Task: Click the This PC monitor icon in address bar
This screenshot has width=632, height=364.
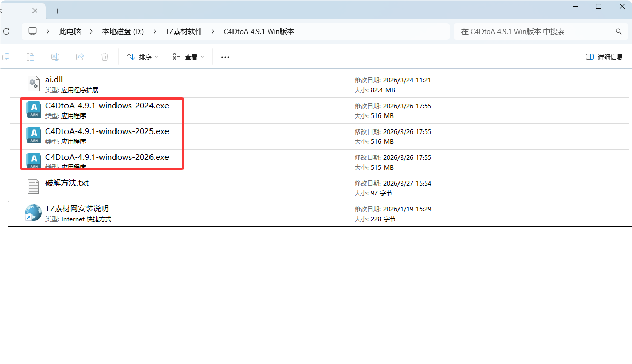Action: pyautogui.click(x=32, y=31)
